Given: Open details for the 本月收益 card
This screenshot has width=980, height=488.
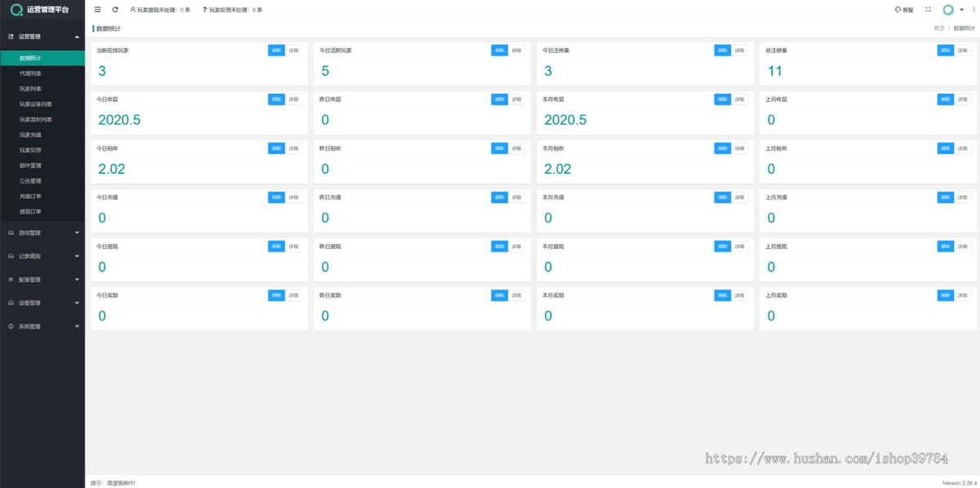Looking at the screenshot, I should (740, 100).
